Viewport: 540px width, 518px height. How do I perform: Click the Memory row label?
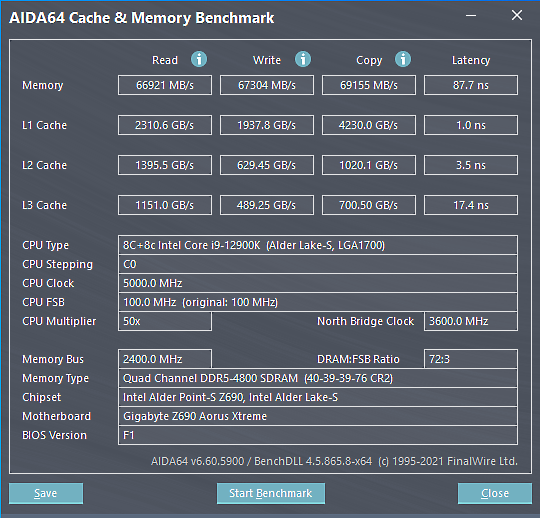[43, 85]
